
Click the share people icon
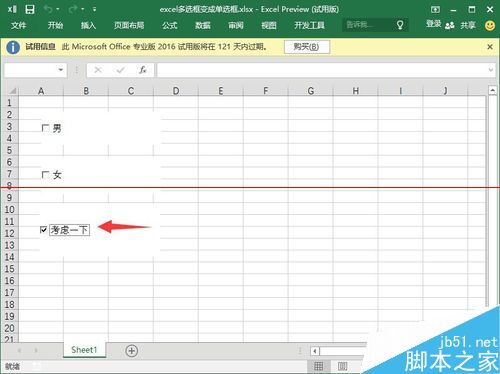(x=450, y=25)
